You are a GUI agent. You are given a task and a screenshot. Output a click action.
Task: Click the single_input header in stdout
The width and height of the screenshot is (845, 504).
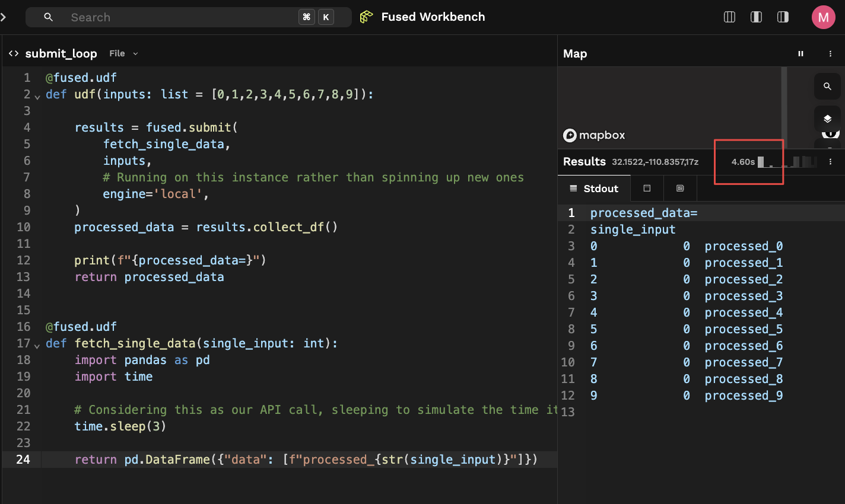(633, 229)
